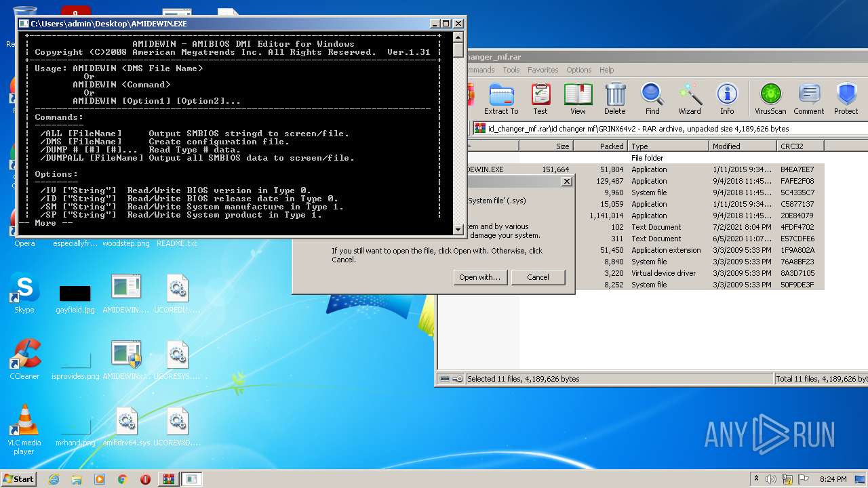
Task: Run the Test archive tool
Action: tap(540, 99)
